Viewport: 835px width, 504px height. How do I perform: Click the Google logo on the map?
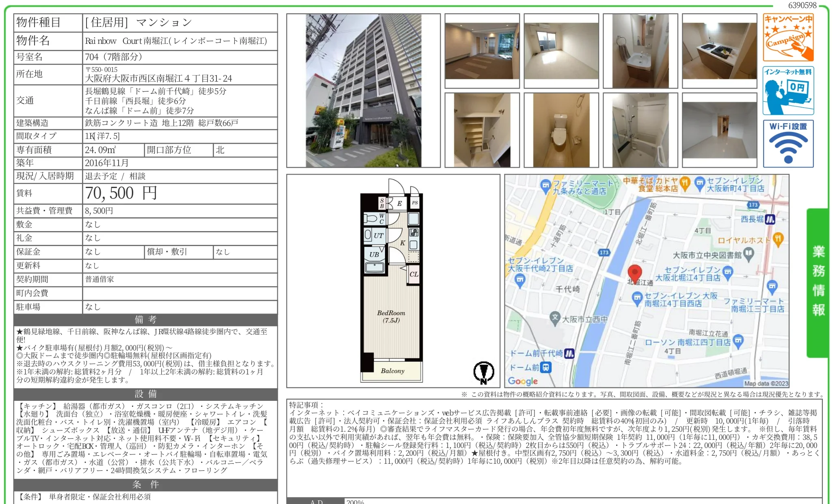click(523, 381)
